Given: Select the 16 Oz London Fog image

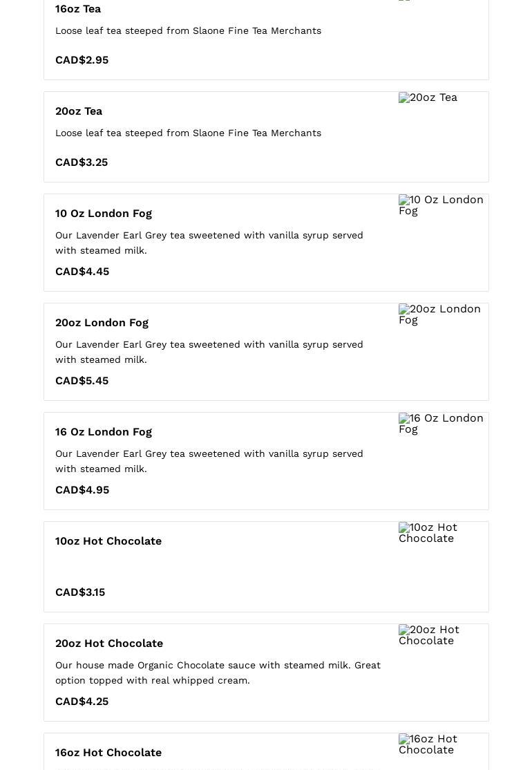Looking at the screenshot, I should [441, 424].
